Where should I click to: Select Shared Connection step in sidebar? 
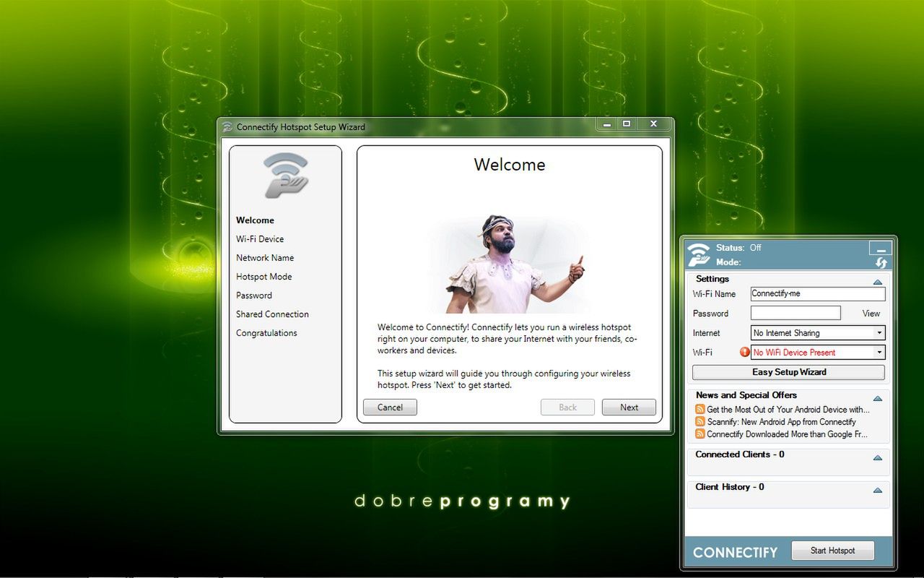(x=272, y=314)
